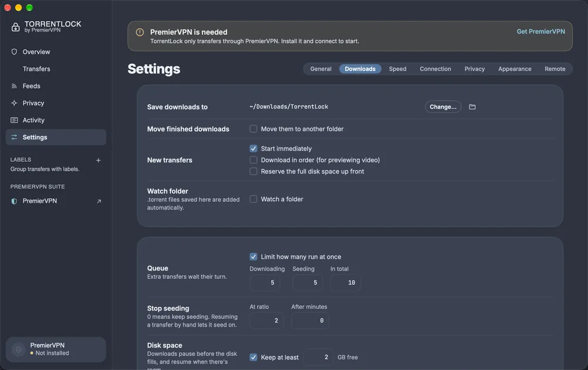Open Privacy page in the sidebar
This screenshot has width=588, height=370.
pyautogui.click(x=56, y=103)
